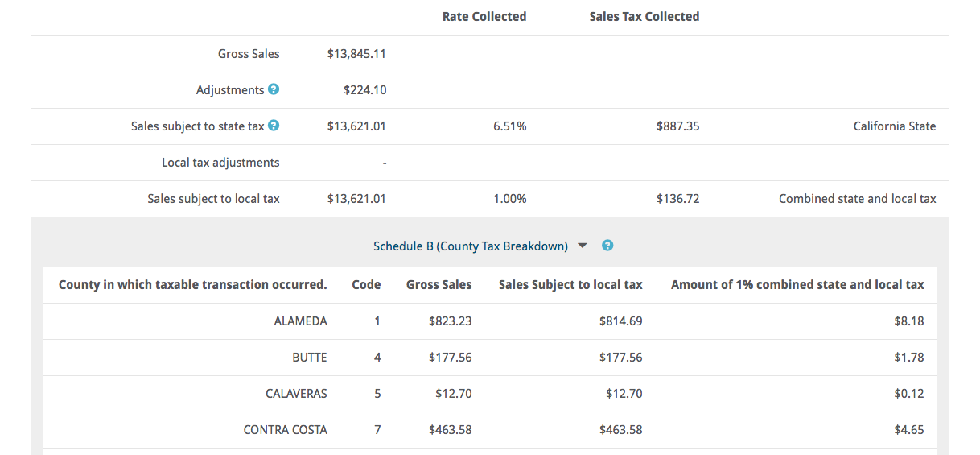Click the California State label

click(895, 126)
